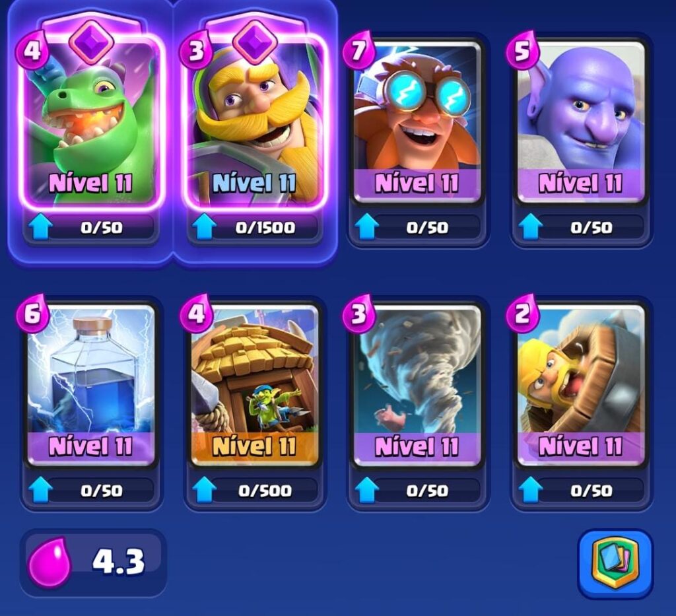The image size is (676, 616).
Task: View the 4.3 average elixir cost
Action: 118,562
